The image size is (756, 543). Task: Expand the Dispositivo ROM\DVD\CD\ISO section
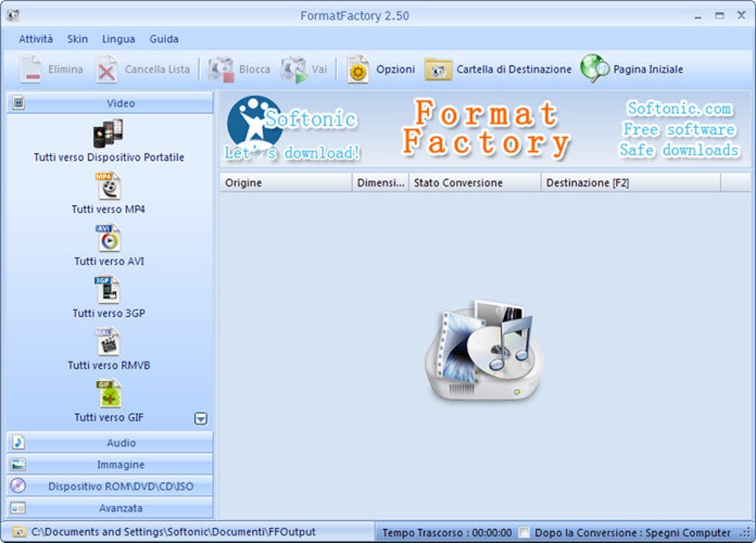pos(110,486)
